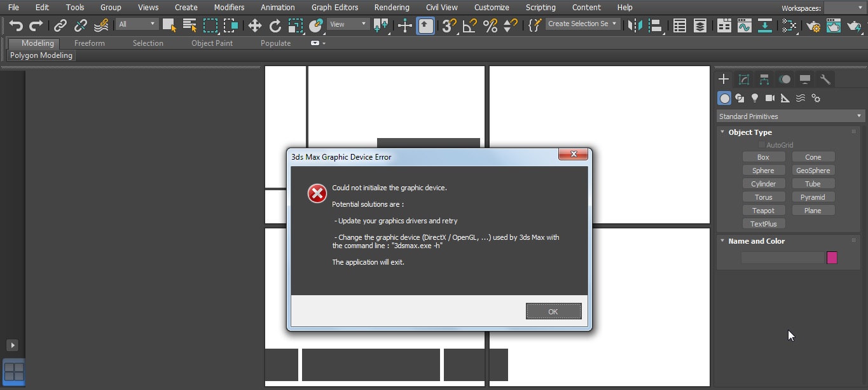Screen dimensions: 868x390
Task: Switch to Object Paint ribbon tab
Action: (212, 43)
